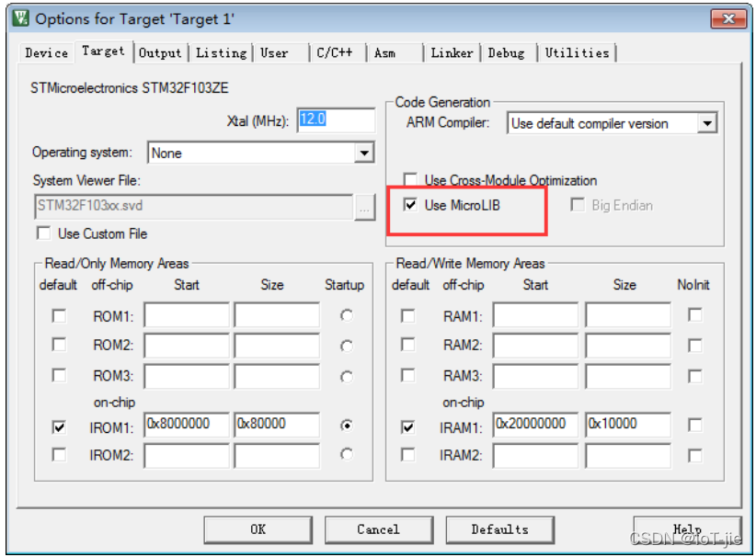Screen dimensions: 756x557
Task: Enable NoInit for RAM2
Action: pos(694,346)
